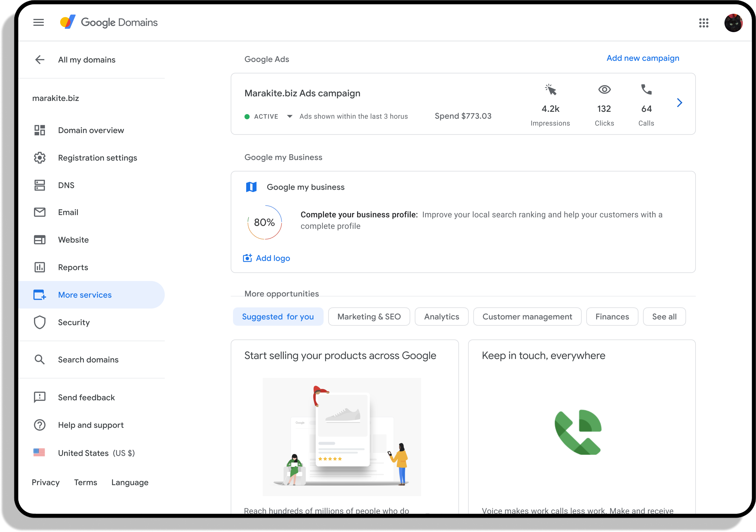Open Keep in touch, everywhere card title

[543, 356]
